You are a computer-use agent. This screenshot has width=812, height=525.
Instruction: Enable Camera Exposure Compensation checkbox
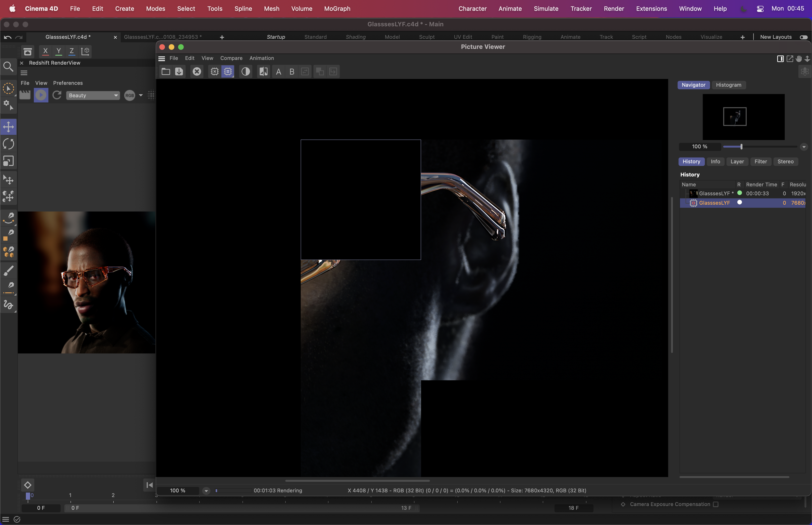(716, 504)
